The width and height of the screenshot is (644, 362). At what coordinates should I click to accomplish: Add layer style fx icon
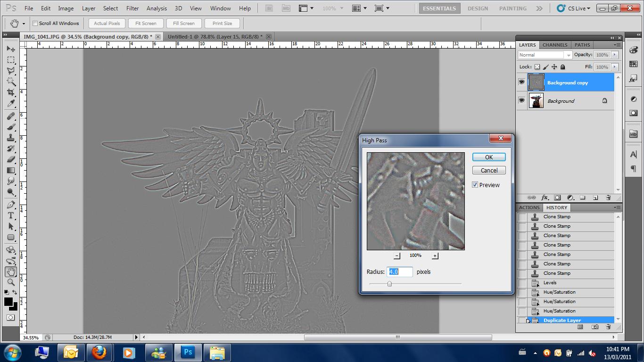(545, 197)
